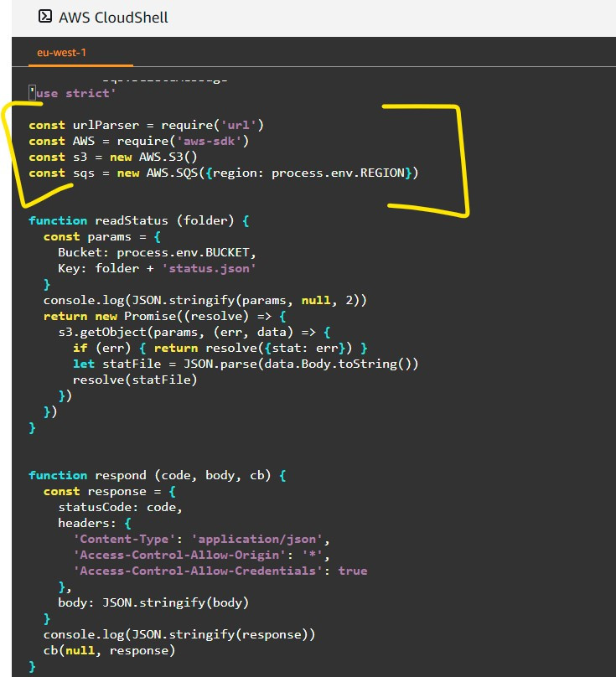Click the 'cb(null, response)' line

pos(109,651)
